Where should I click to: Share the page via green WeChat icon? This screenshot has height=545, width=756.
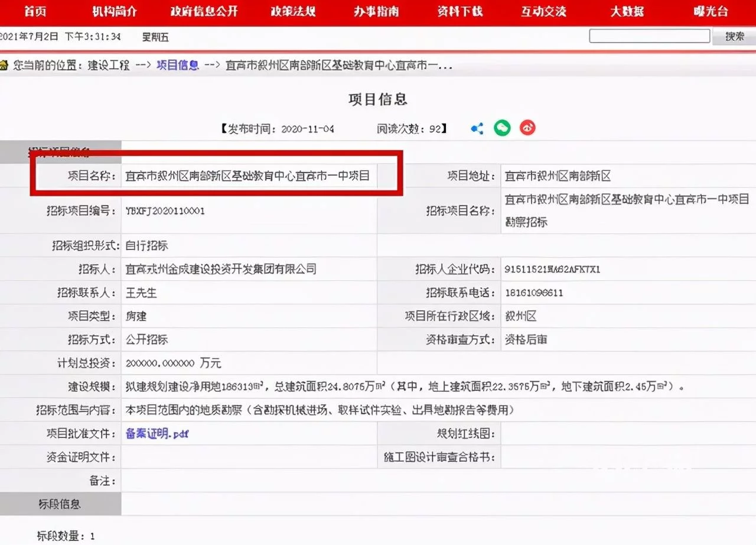tap(502, 128)
